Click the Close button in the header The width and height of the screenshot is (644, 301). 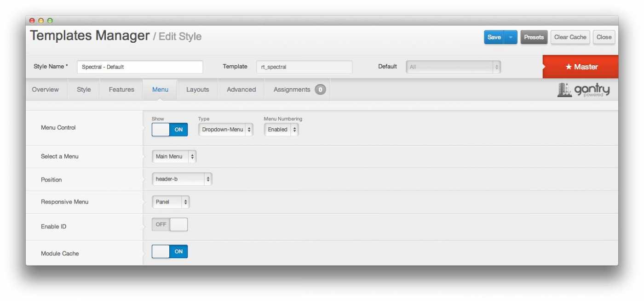[604, 37]
